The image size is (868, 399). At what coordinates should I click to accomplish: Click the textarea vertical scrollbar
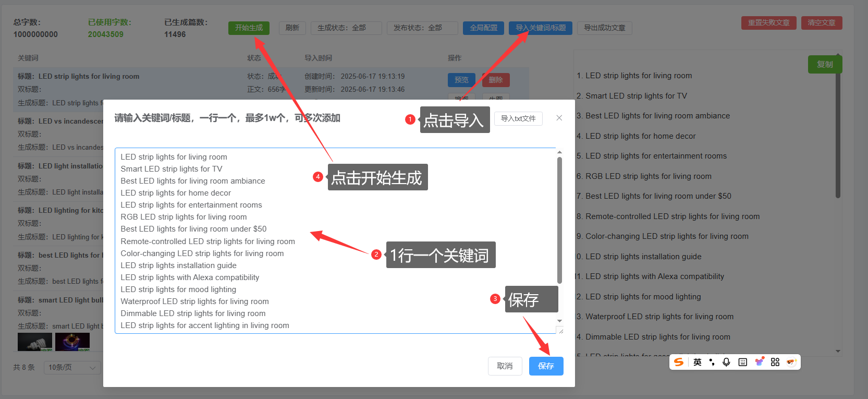tap(559, 219)
